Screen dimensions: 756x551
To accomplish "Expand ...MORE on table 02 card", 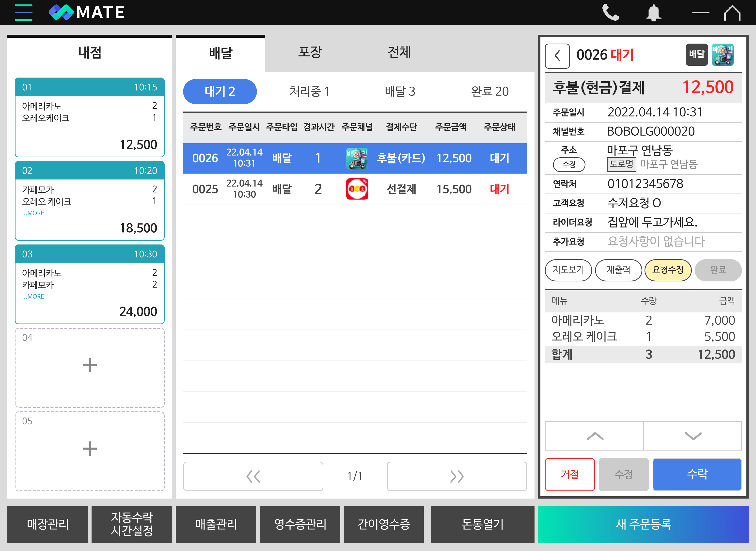I will tap(33, 213).
